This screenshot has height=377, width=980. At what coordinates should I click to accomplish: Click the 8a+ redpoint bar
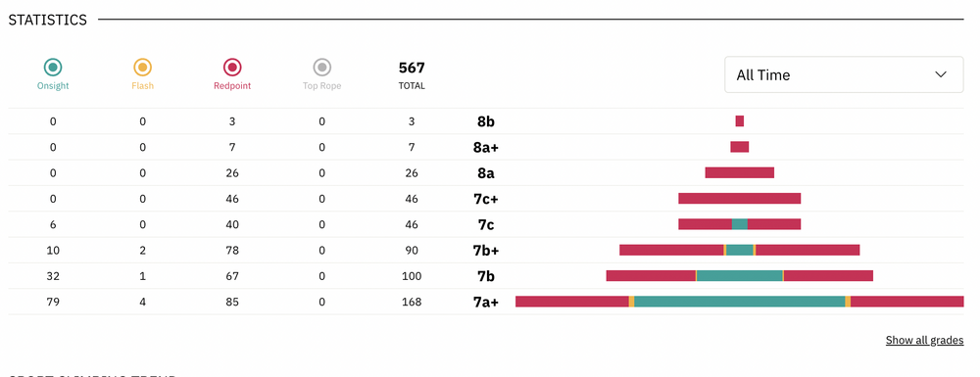[739, 147]
